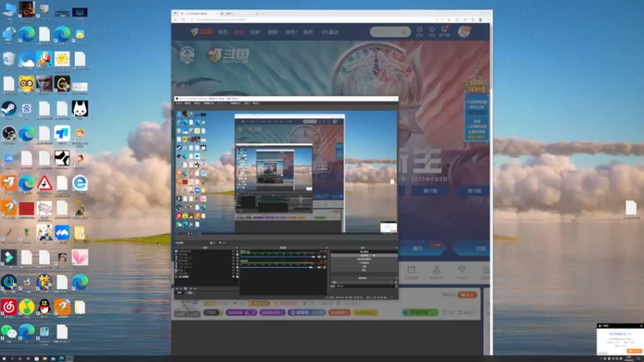Open the first menu in the OBS menu bar
The height and width of the screenshot is (362, 644).
[179, 104]
